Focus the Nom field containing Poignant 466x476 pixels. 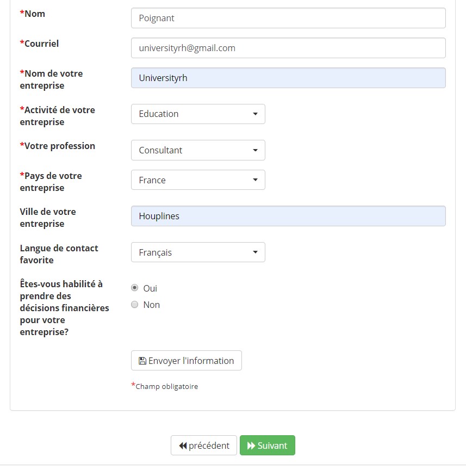[288, 18]
